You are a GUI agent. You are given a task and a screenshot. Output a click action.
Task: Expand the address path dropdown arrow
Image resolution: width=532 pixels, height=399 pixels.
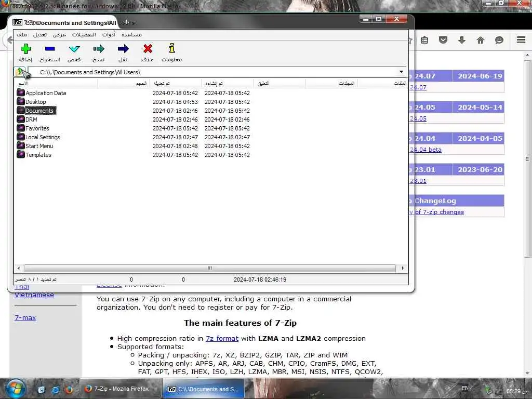(x=402, y=72)
